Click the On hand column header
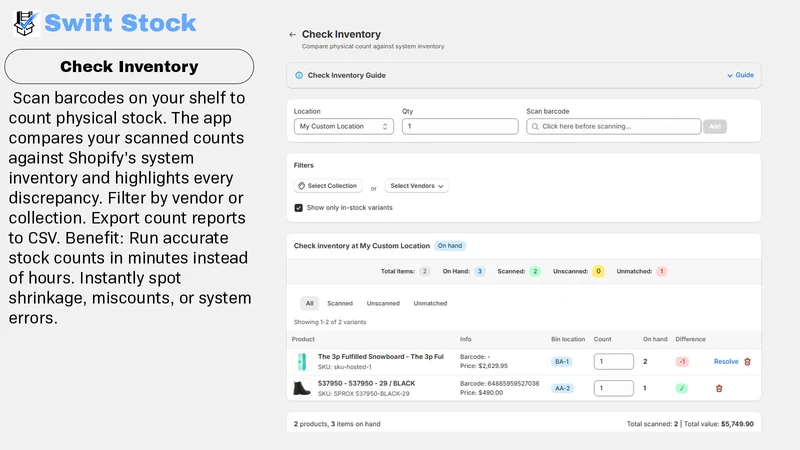The image size is (800, 450). 655,339
